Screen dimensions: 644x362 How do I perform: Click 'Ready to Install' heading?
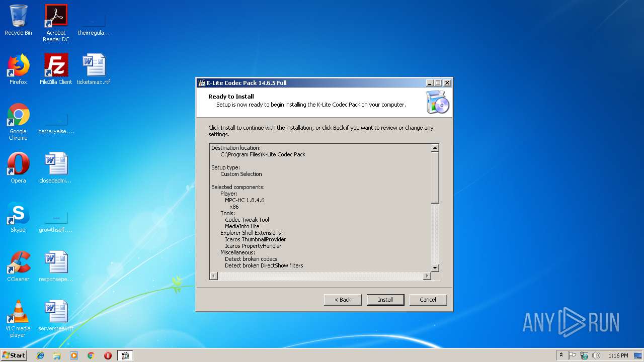pos(231,97)
